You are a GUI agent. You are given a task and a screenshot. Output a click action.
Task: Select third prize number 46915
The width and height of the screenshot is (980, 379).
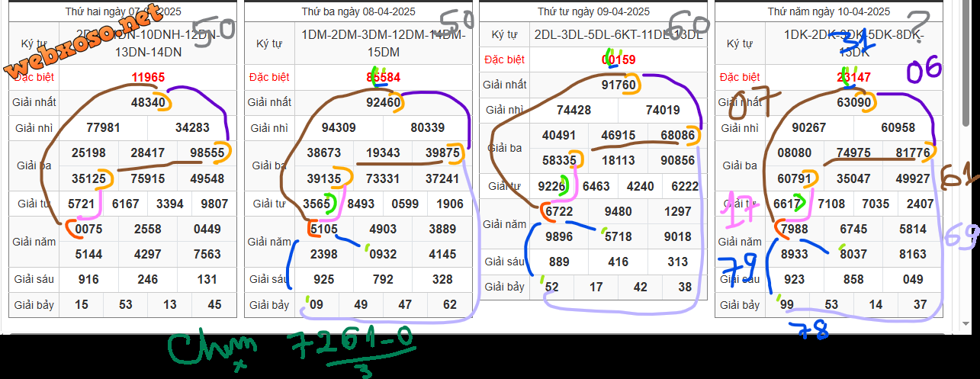[x=619, y=135]
